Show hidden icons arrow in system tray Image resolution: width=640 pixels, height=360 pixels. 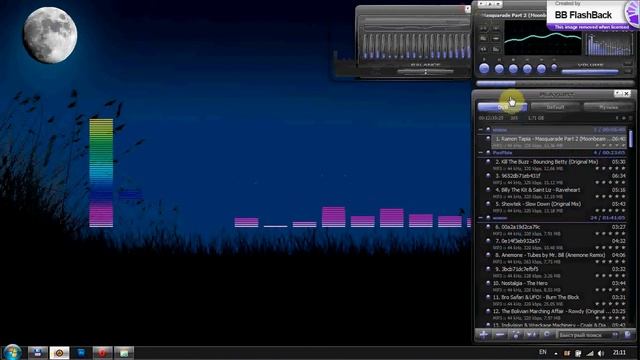[x=556, y=353]
